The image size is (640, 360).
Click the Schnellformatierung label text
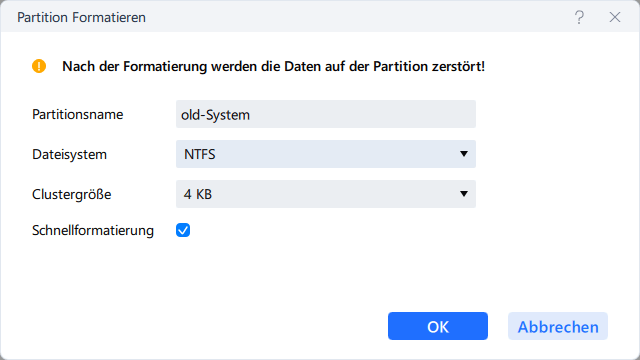(x=93, y=231)
